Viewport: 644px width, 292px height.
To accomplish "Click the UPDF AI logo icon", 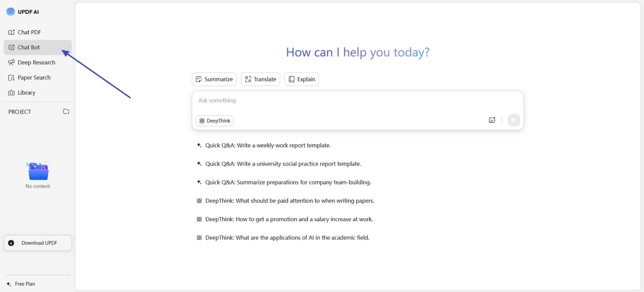I will pos(10,11).
